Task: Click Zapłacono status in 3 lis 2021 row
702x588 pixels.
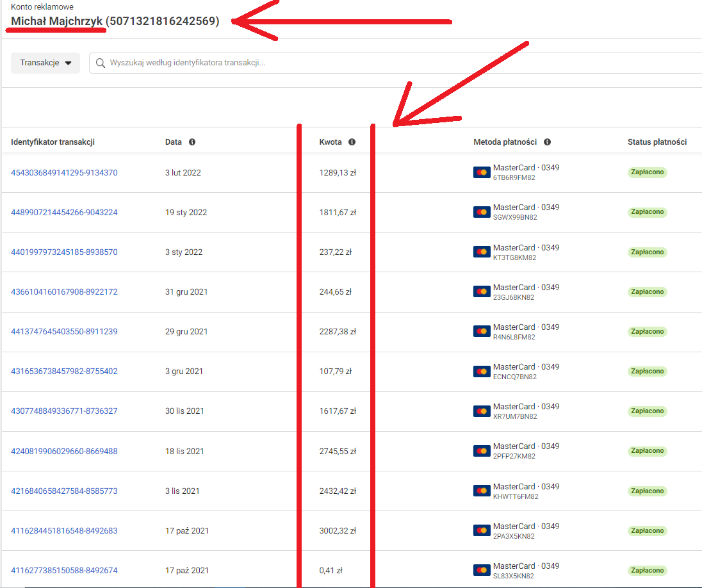Action: tap(648, 491)
